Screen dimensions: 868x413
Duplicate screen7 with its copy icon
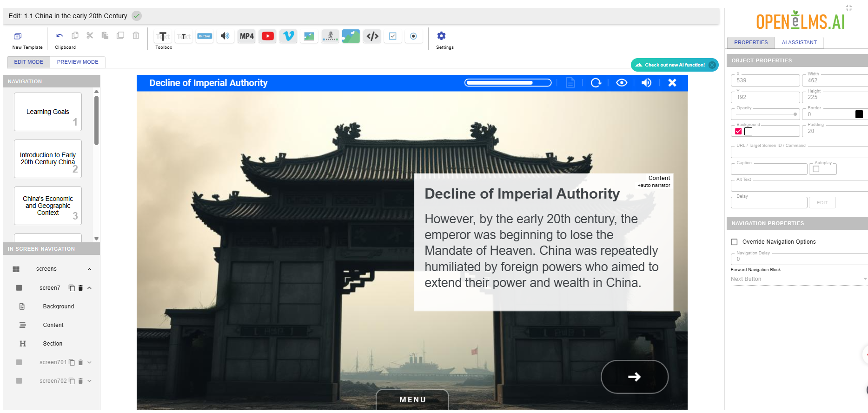click(x=72, y=288)
